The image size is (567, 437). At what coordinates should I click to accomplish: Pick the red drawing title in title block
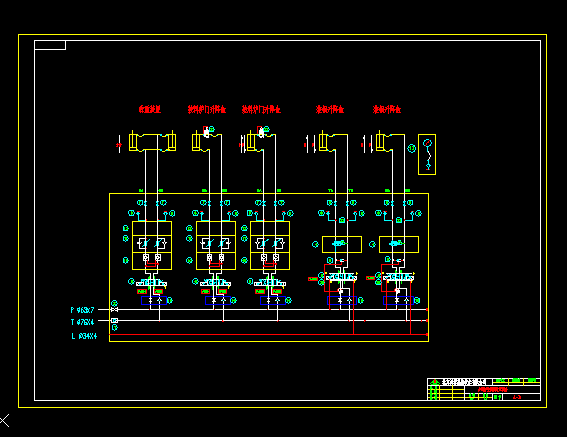493,390
